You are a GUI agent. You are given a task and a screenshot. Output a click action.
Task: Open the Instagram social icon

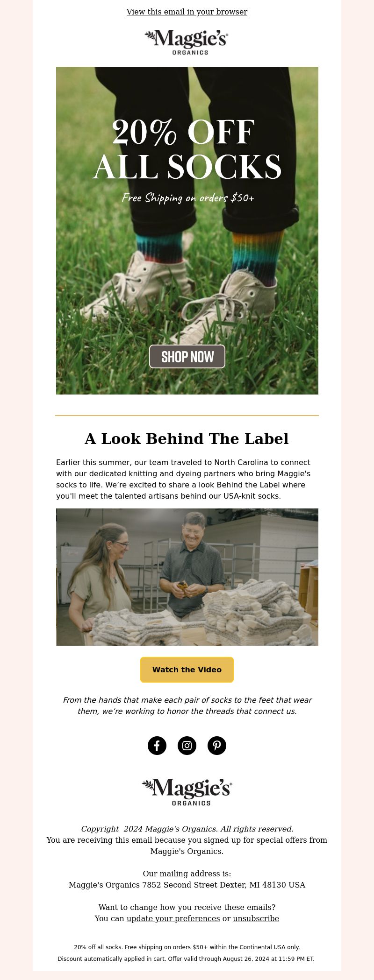[187, 746]
